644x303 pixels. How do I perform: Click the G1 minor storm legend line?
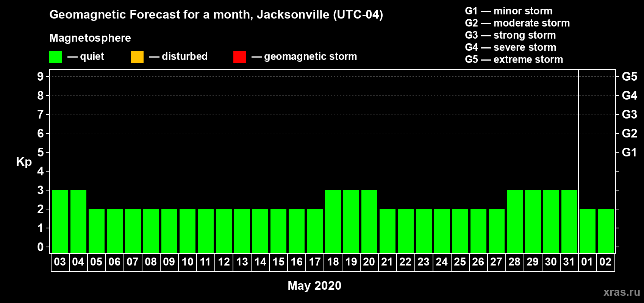coord(509,11)
